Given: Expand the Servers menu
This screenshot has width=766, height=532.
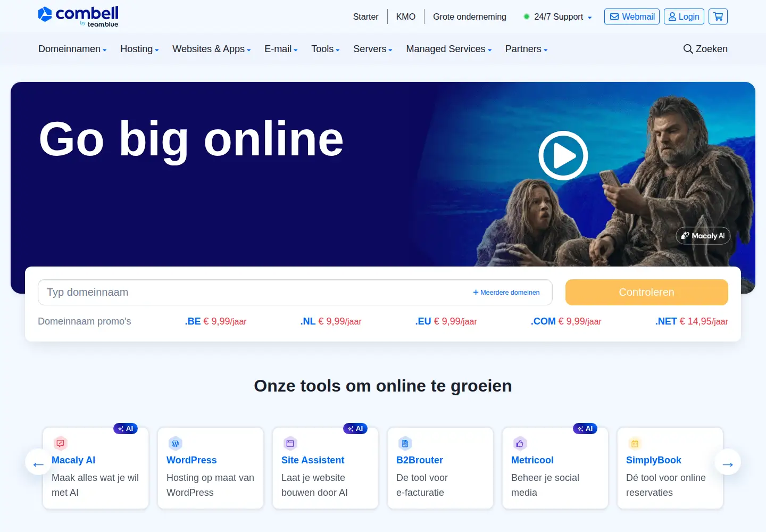Looking at the screenshot, I should pos(373,49).
